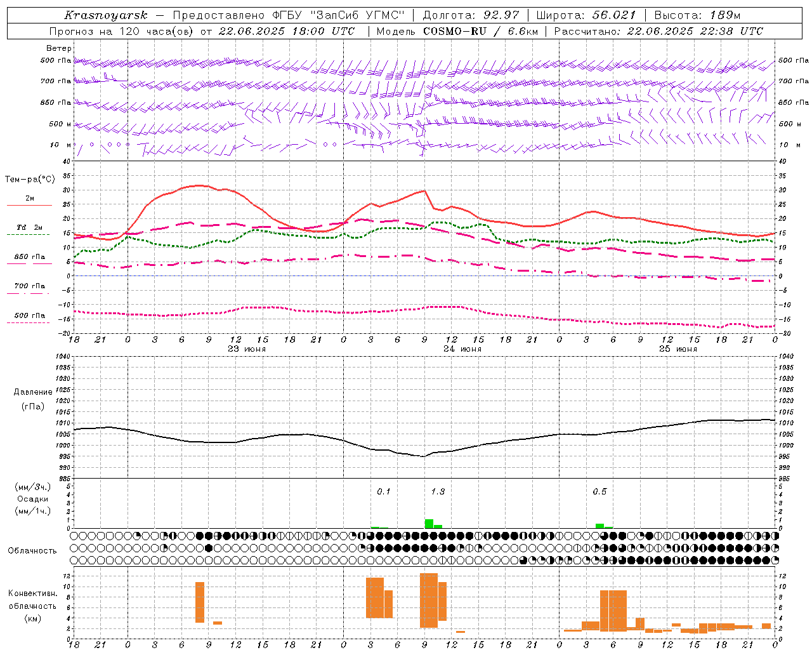812x650 pixels.
Task: Click the '(мм/3ч.)' precipitation unit label
Action: point(33,487)
